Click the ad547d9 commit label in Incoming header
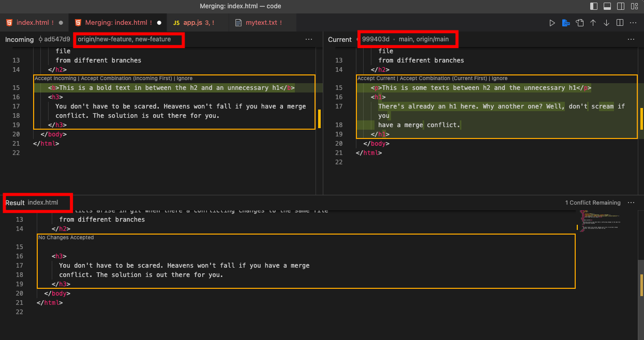This screenshot has height=340, width=644. [57, 39]
